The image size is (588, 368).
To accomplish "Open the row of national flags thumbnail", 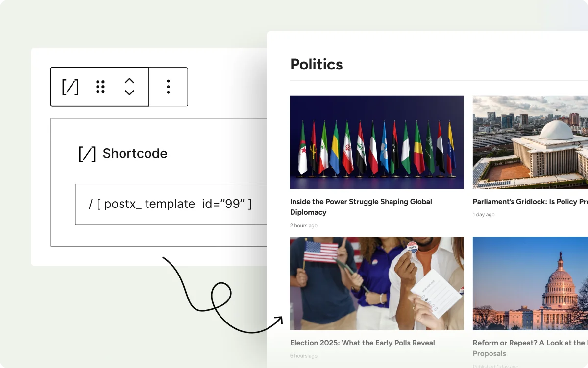I will [x=376, y=142].
